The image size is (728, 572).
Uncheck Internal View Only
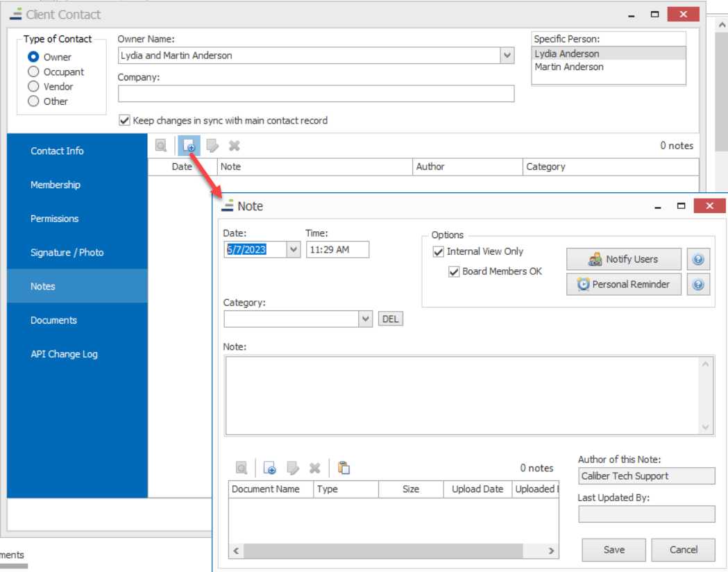click(x=438, y=251)
